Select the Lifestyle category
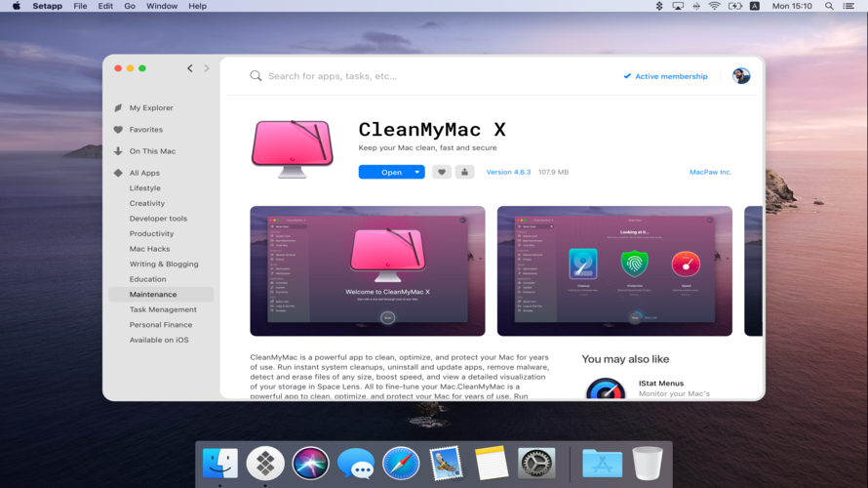Viewport: 868px width, 488px height. coord(145,188)
